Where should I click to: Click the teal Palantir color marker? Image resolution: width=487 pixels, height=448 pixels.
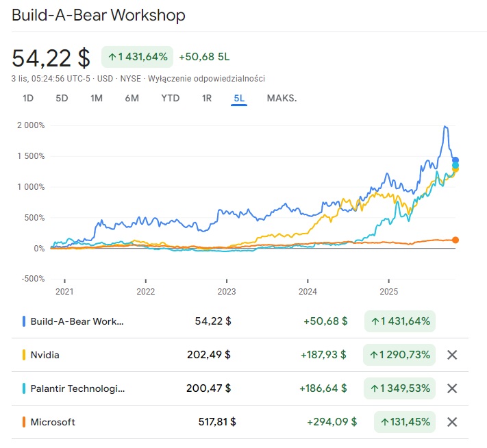click(x=24, y=388)
